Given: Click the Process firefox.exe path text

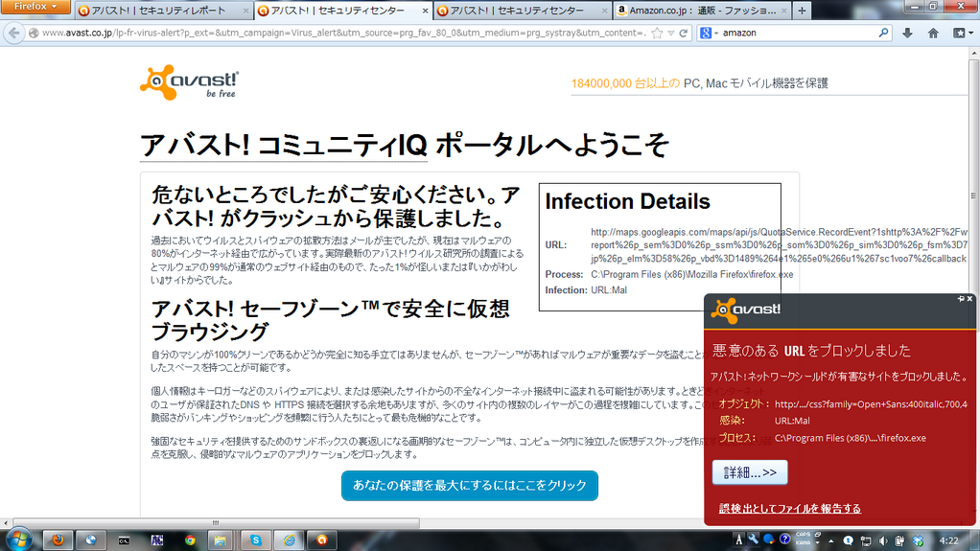Looking at the screenshot, I should [x=692, y=274].
